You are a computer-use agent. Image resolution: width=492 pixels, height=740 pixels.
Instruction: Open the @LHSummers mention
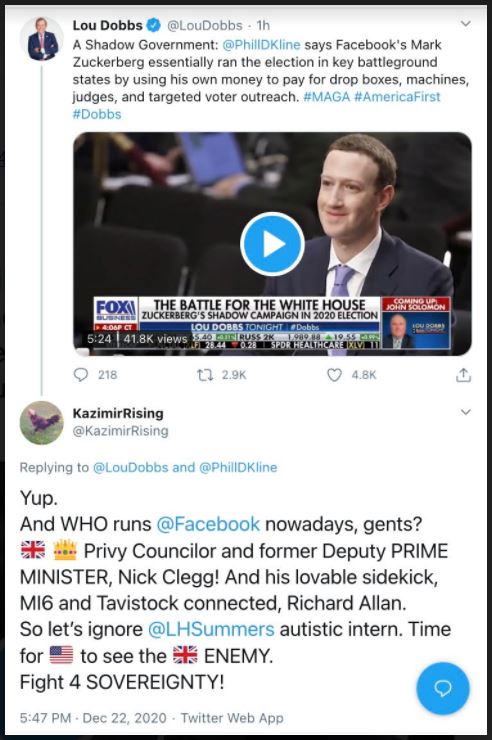point(211,629)
